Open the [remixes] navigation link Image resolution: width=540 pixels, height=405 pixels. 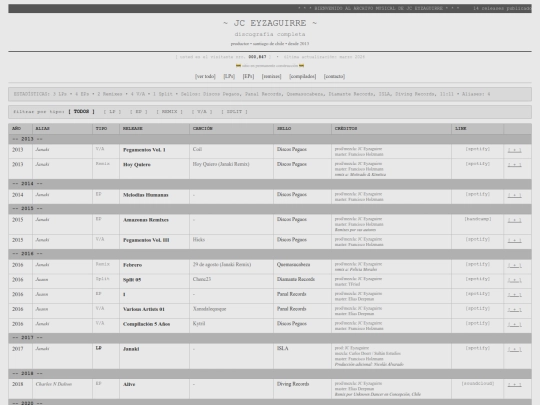pyautogui.click(x=271, y=76)
